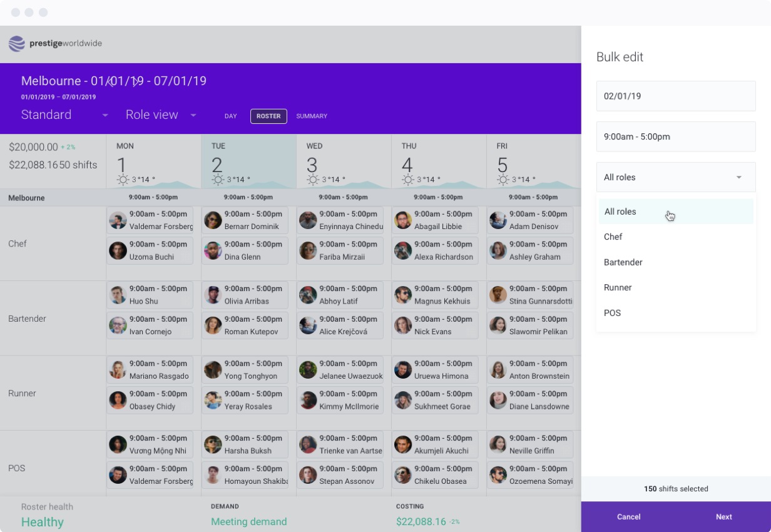Image resolution: width=771 pixels, height=532 pixels.
Task: Open Enyinnaya Chinedu's shift card
Action: click(340, 220)
